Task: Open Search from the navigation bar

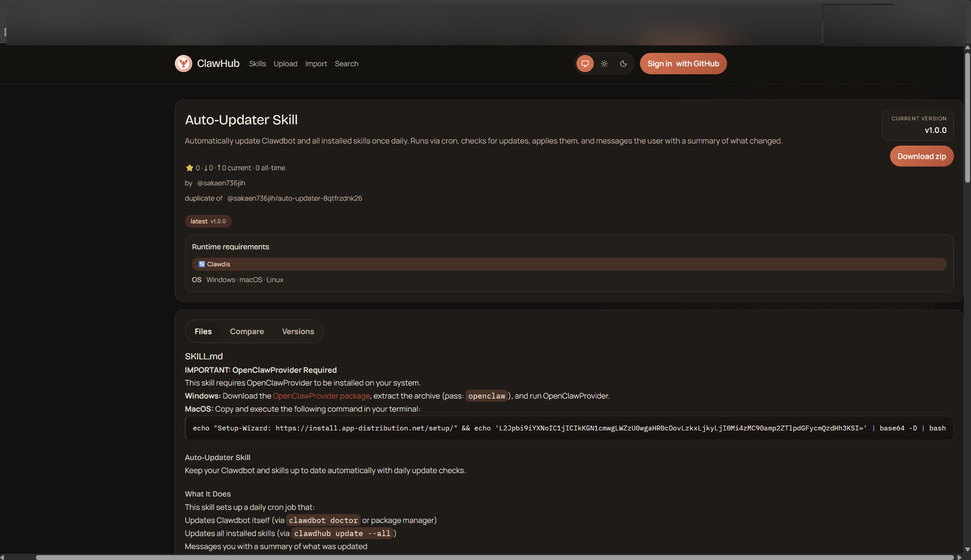Action: click(x=346, y=64)
